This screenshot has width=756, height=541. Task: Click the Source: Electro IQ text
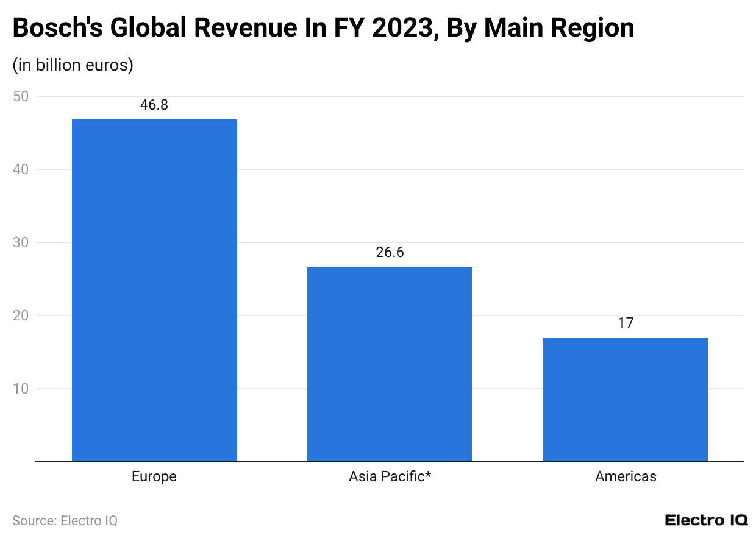click(x=65, y=521)
